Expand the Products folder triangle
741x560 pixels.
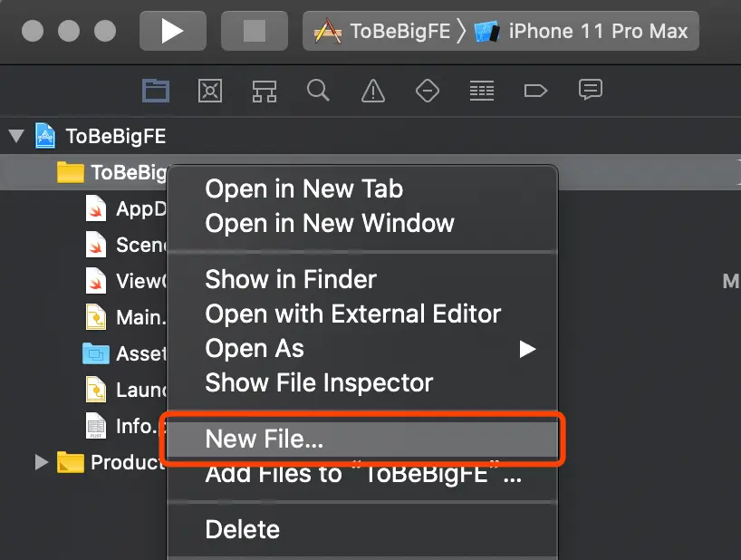[41, 462]
